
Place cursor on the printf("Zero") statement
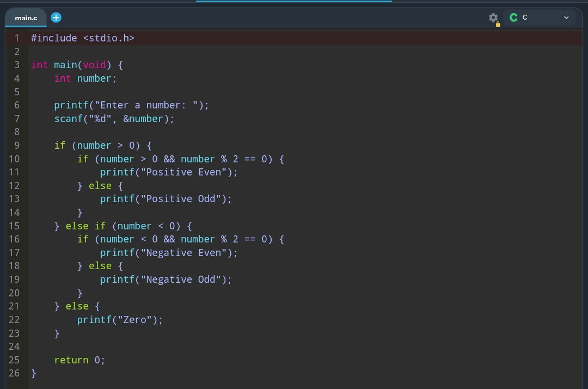point(120,320)
